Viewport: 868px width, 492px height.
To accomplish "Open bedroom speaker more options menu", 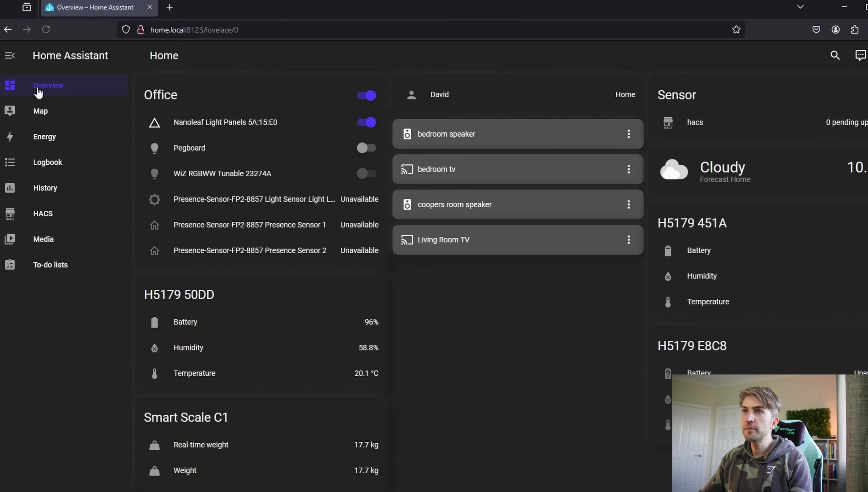I will 628,134.
